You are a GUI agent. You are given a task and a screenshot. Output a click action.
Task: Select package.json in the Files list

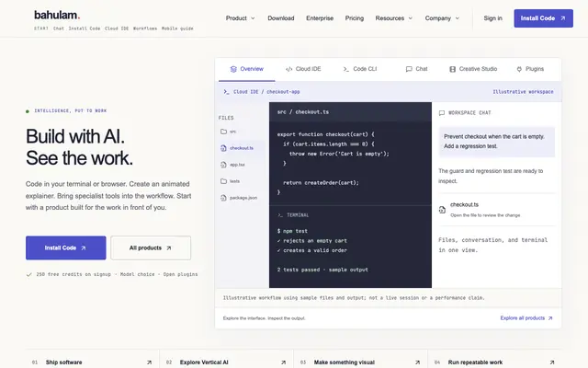point(241,198)
